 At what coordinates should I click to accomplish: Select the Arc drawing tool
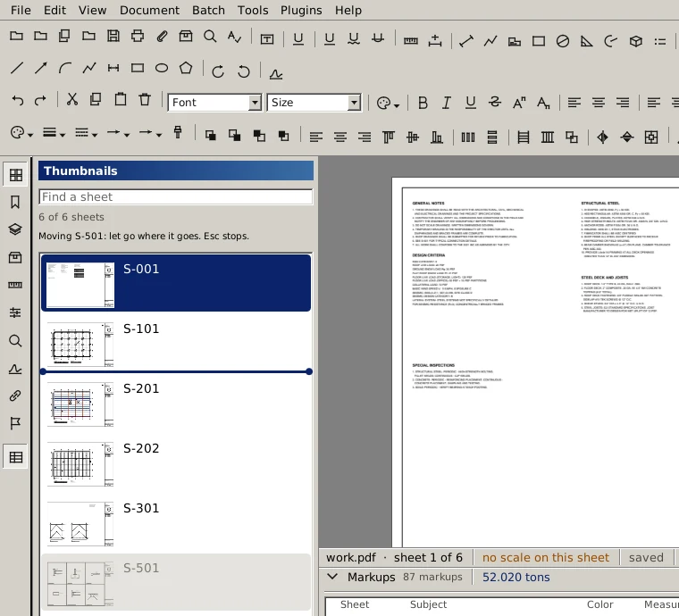65,68
